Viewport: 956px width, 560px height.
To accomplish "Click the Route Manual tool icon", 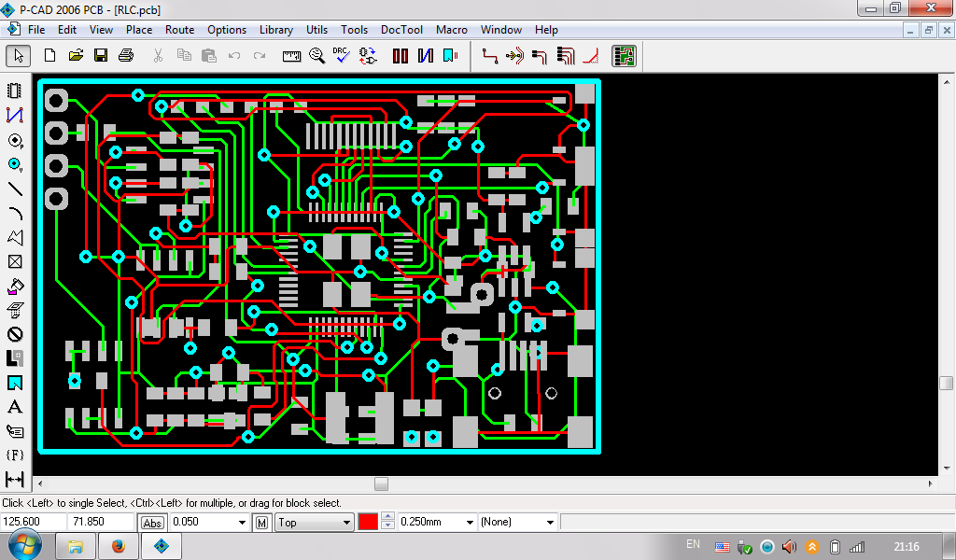I will [x=489, y=56].
